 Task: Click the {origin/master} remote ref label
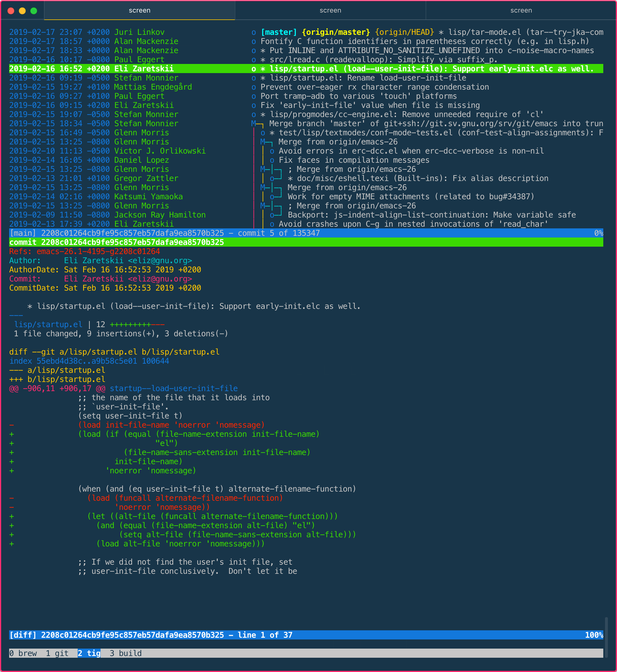coord(336,32)
